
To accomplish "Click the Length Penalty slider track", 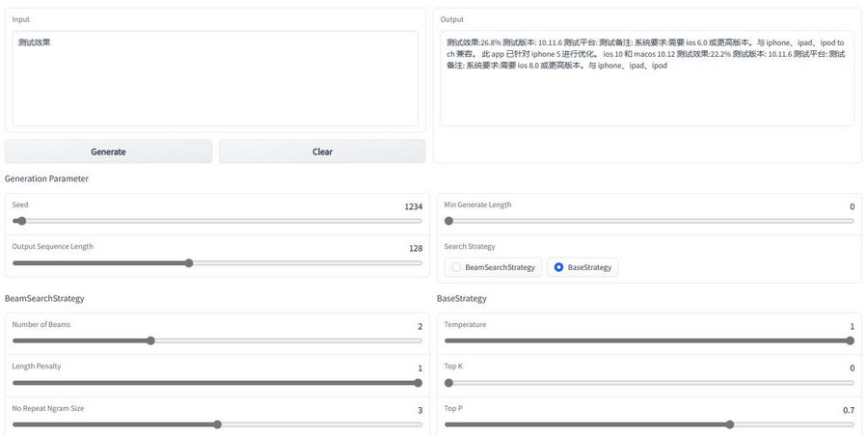I will point(217,383).
